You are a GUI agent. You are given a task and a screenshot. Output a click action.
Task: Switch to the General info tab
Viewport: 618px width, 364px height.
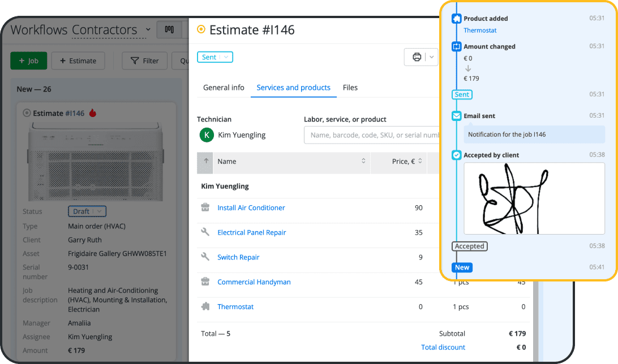224,88
